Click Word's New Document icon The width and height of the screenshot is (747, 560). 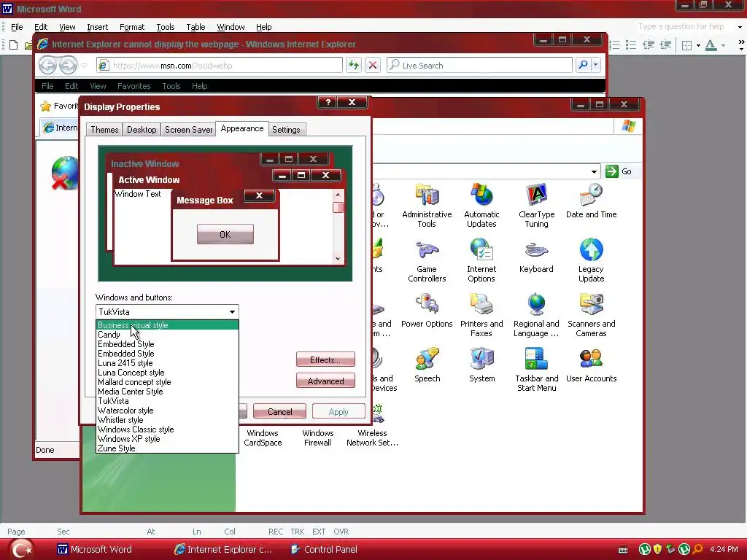point(13,44)
